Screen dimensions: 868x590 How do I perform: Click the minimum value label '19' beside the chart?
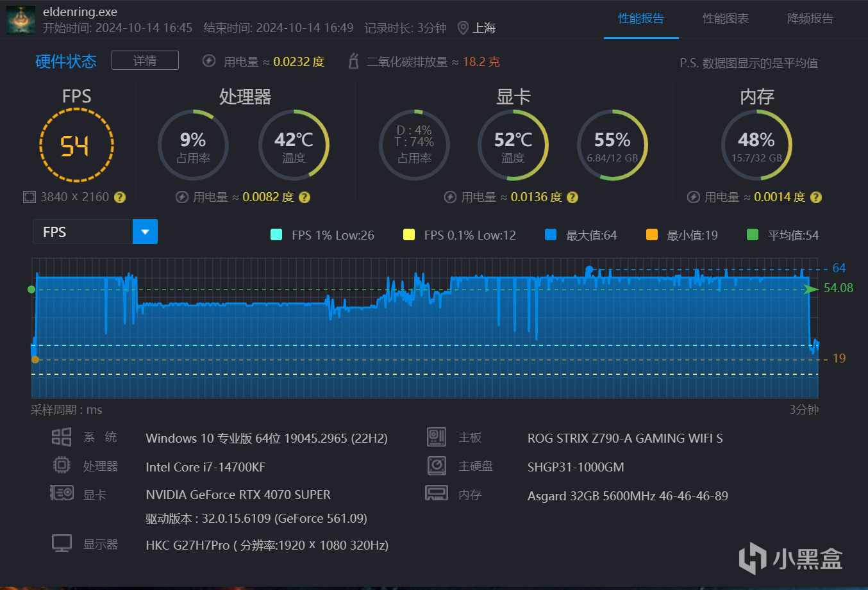[x=839, y=359]
